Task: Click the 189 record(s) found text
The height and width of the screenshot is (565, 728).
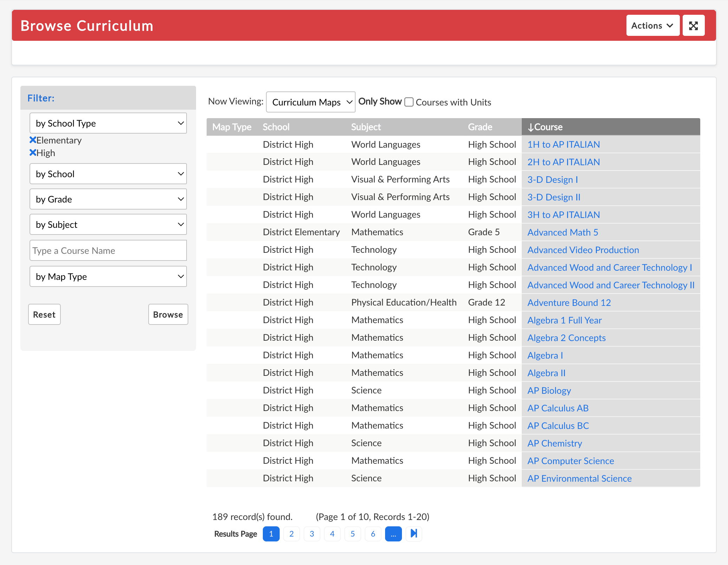Action: tap(252, 516)
